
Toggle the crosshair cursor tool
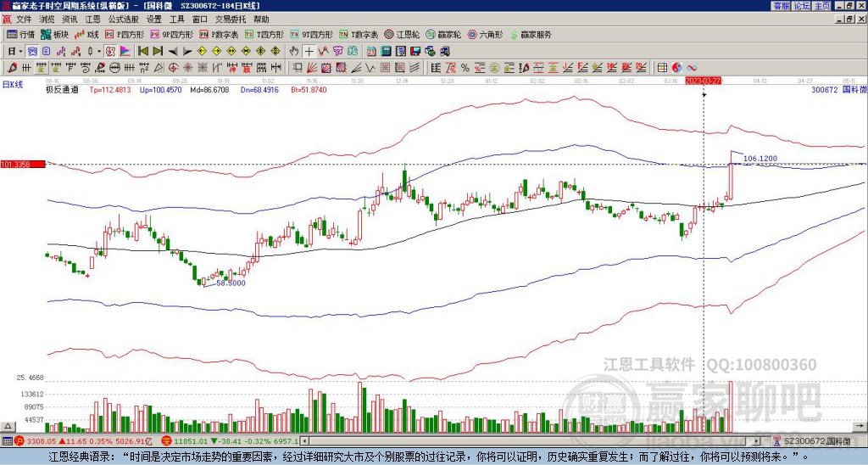(x=309, y=52)
